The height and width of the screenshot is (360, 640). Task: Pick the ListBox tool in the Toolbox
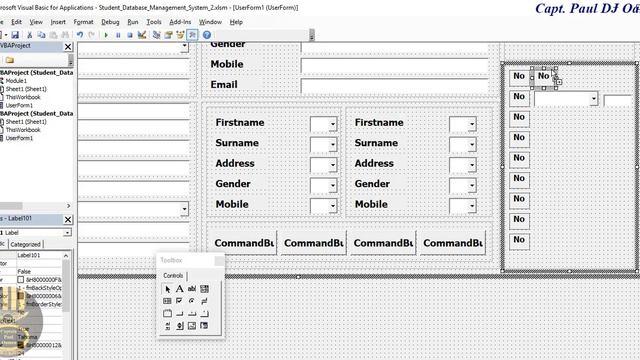pos(167,301)
